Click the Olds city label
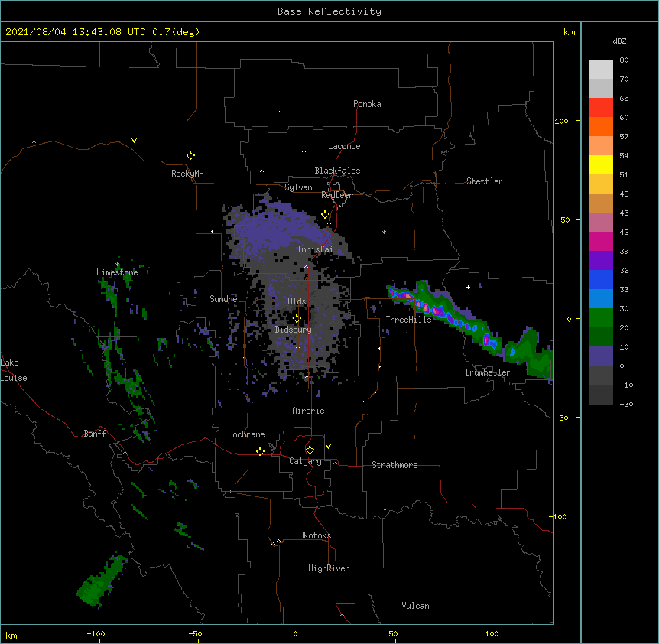This screenshot has height=644, width=659. [297, 301]
